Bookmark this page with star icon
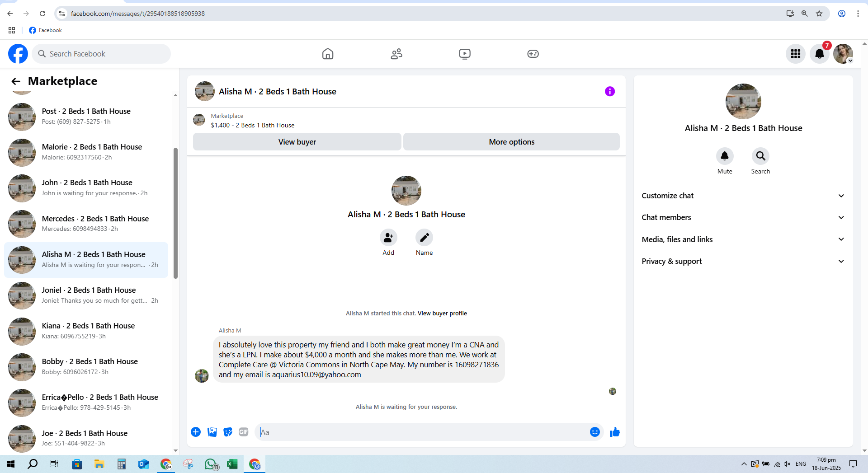The image size is (868, 473). coord(819,14)
